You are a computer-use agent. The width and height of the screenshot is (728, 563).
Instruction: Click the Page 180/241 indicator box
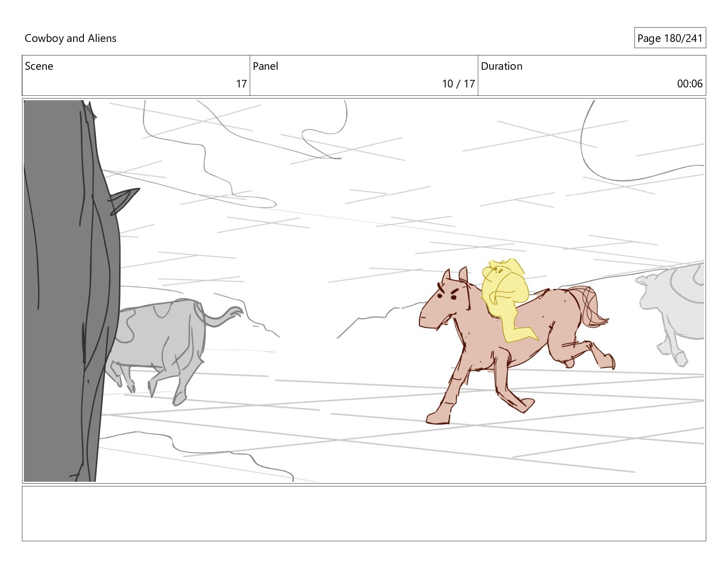pos(670,38)
